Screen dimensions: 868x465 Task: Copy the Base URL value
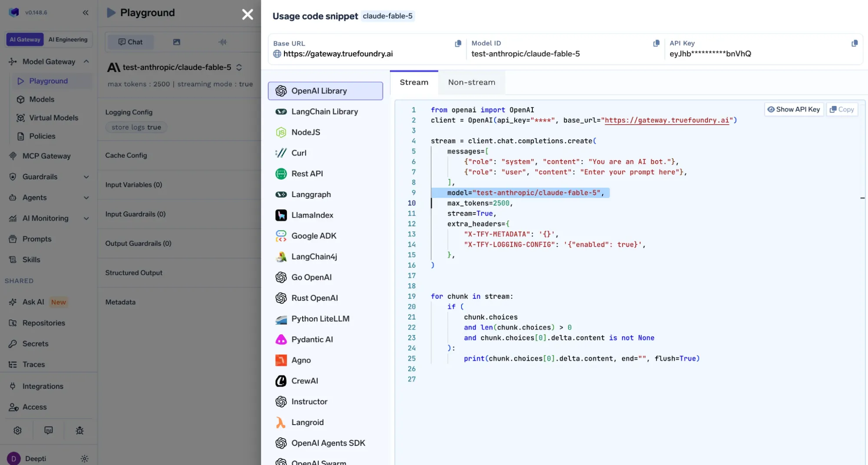click(x=458, y=43)
